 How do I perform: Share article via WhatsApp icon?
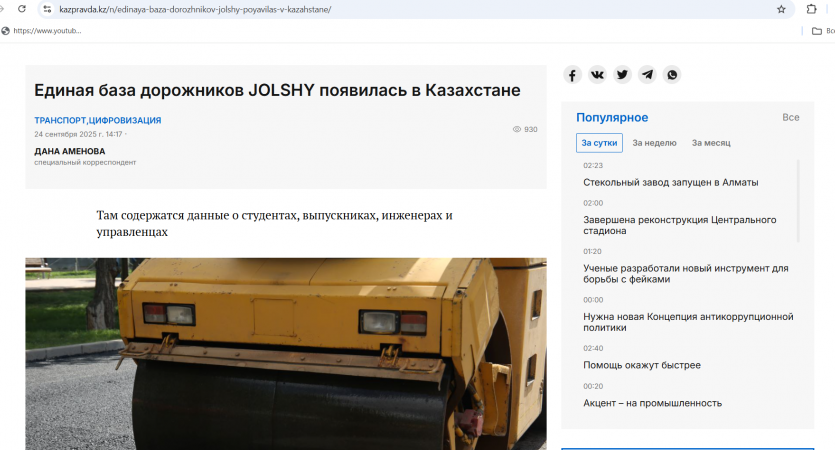click(x=672, y=75)
